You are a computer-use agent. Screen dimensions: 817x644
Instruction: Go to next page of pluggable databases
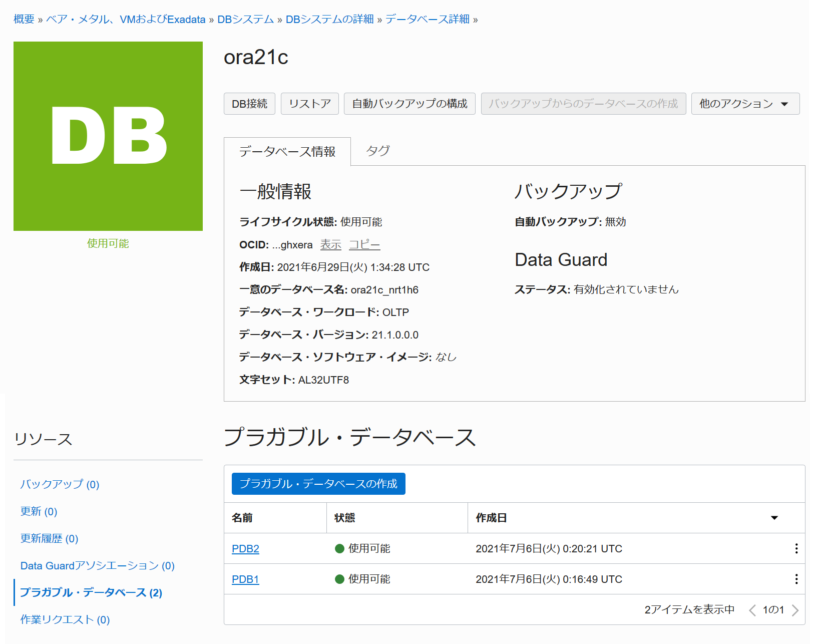click(795, 610)
